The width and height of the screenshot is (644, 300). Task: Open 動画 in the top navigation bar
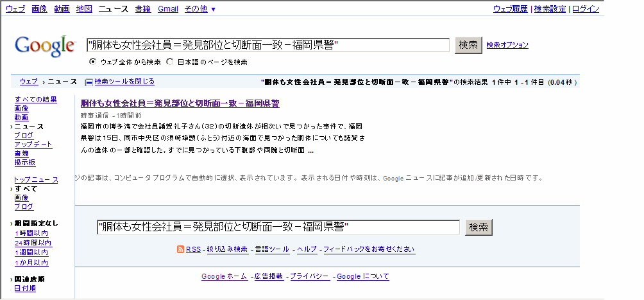pos(62,9)
